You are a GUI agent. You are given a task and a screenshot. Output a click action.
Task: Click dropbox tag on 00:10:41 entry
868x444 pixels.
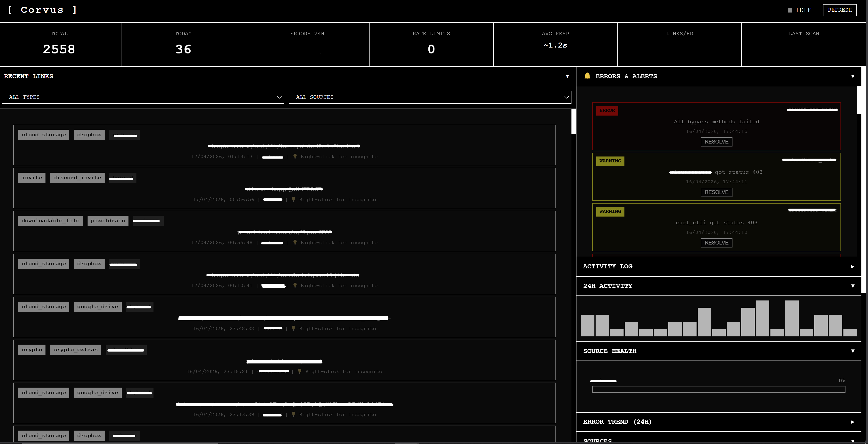[89, 264]
